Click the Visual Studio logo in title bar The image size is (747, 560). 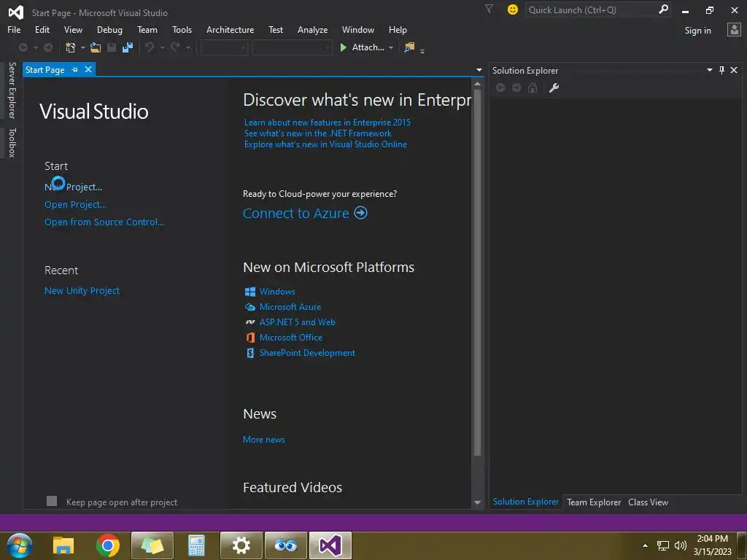16,12
